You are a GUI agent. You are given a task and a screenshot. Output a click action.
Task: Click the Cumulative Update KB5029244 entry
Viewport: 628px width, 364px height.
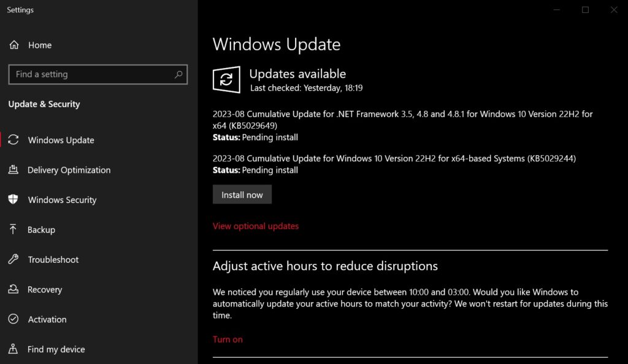[394, 158]
